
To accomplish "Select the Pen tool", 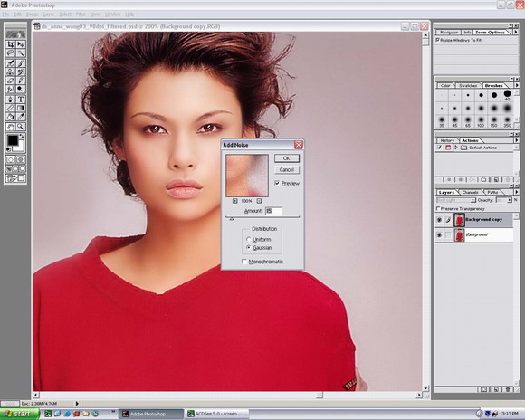I will (x=11, y=100).
